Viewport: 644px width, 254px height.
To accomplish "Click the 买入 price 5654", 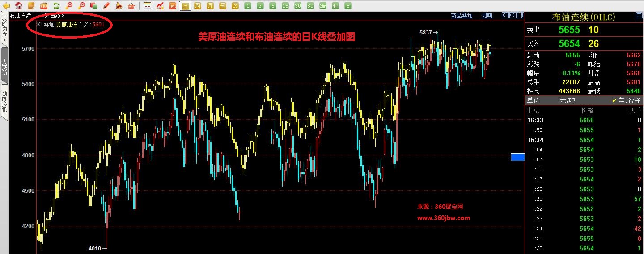I will coord(569,44).
